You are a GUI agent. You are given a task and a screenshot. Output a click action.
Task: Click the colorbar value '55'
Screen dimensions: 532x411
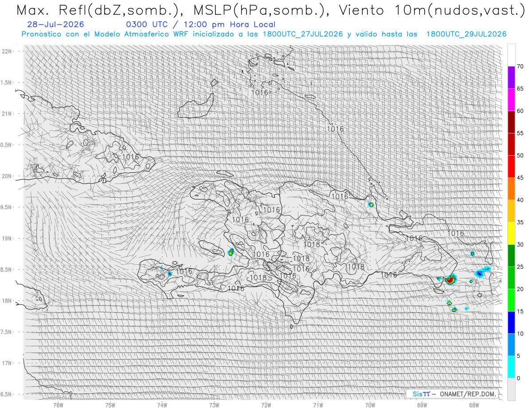(520, 133)
